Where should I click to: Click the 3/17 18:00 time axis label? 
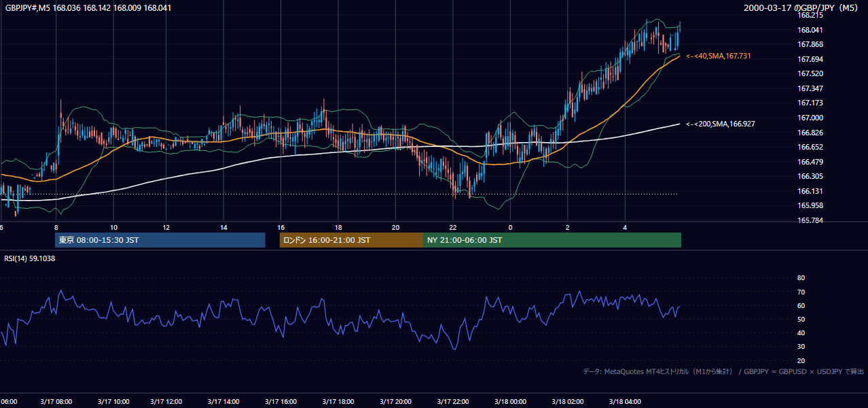(338, 401)
